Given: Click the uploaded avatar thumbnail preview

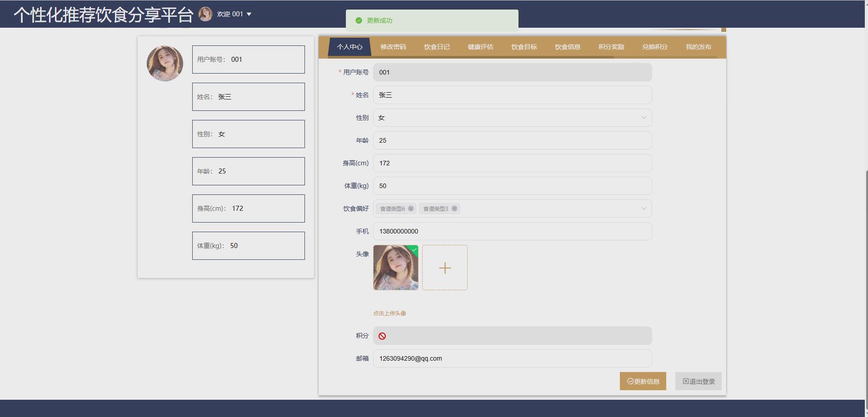Looking at the screenshot, I should tap(395, 268).
